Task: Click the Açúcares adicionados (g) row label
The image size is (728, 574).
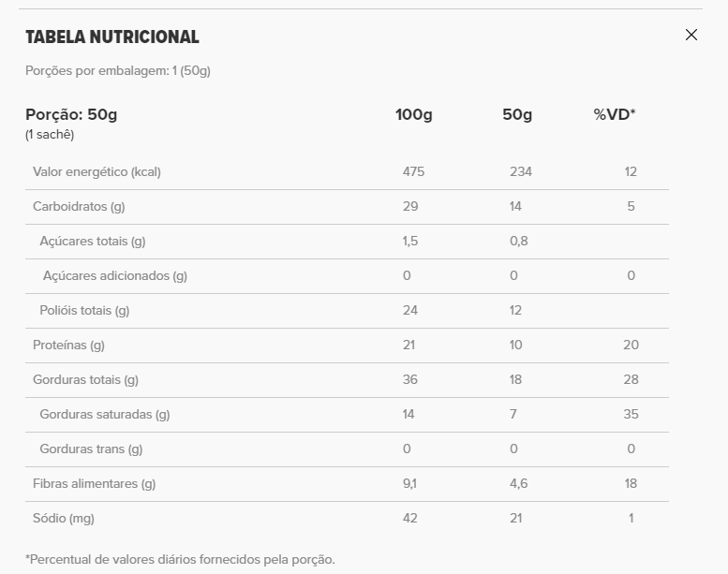Action: point(115,275)
